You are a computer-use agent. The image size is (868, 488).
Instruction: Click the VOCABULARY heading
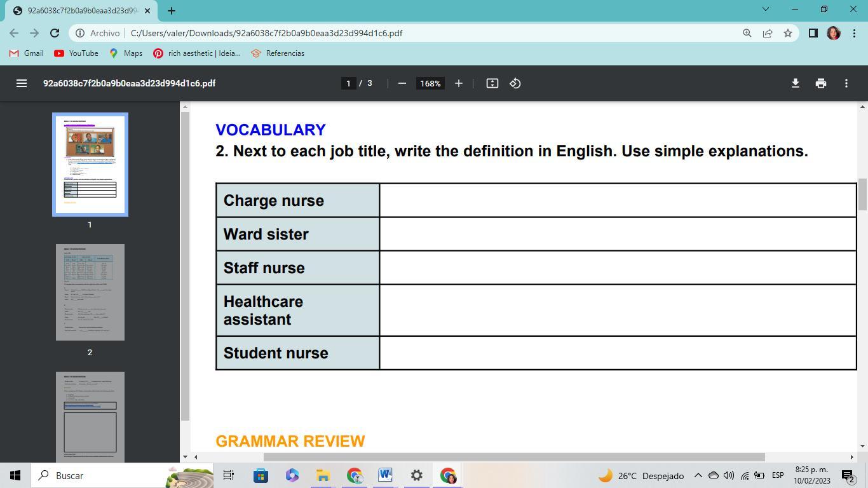271,130
